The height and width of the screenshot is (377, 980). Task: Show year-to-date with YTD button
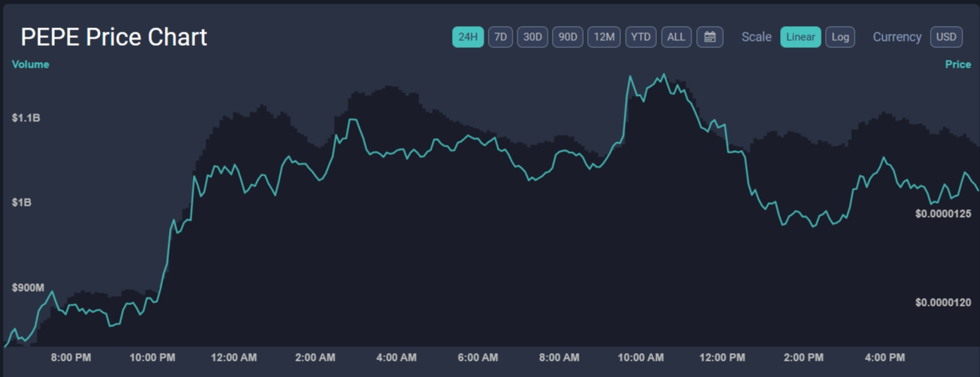coord(641,37)
